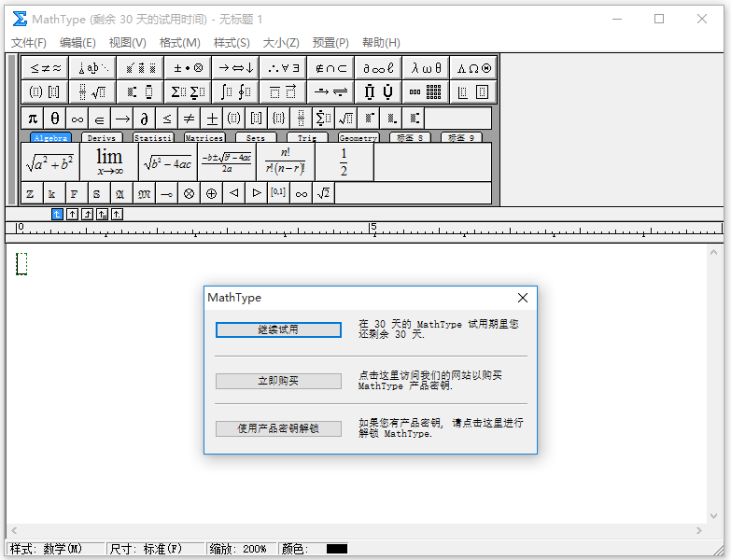Insert the limit x→∞ template

[x=109, y=162]
